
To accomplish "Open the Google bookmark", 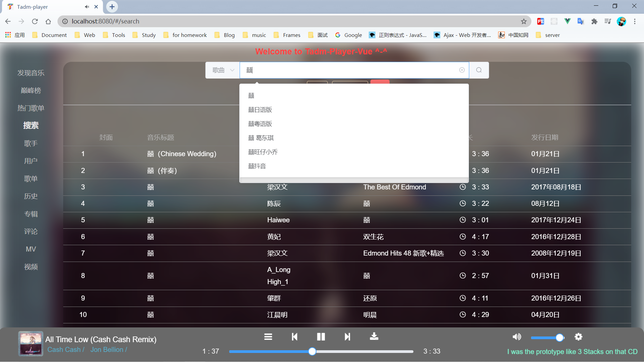I will [x=349, y=35].
